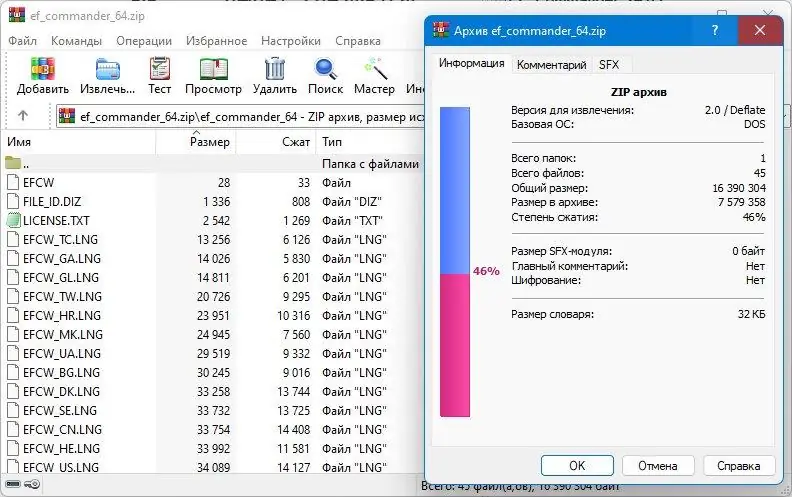Select the EFCW_GL.LNG file
The height and width of the screenshot is (497, 792).
coord(61,277)
